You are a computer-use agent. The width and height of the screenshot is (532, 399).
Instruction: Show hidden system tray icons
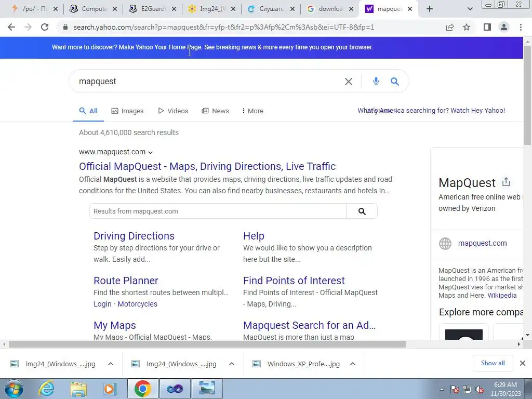pos(442,390)
